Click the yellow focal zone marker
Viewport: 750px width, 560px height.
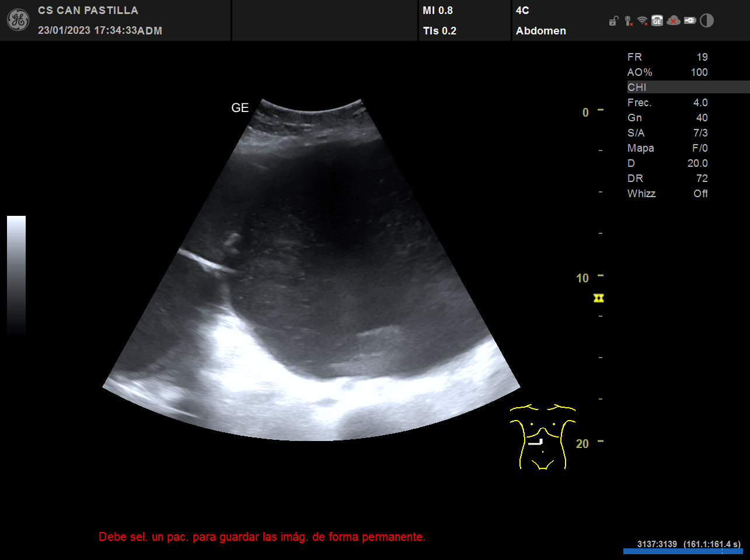coord(598,298)
